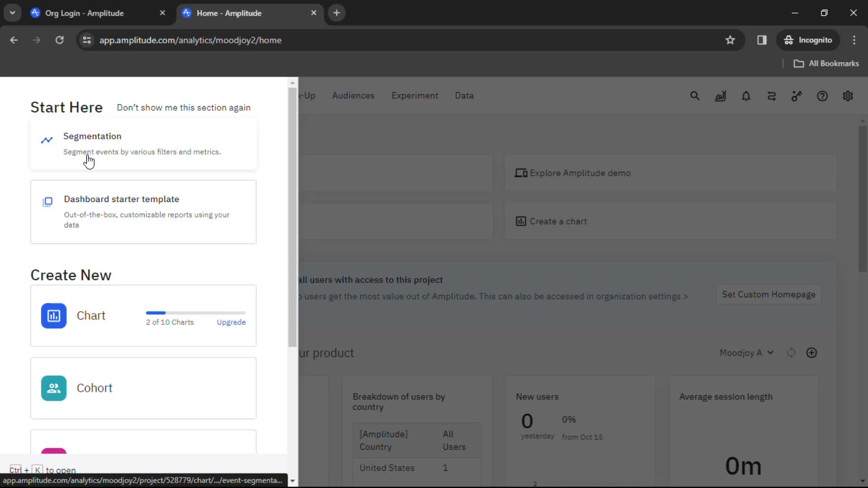Select the Home - Amplitude tab
The image size is (868, 488).
point(229,13)
